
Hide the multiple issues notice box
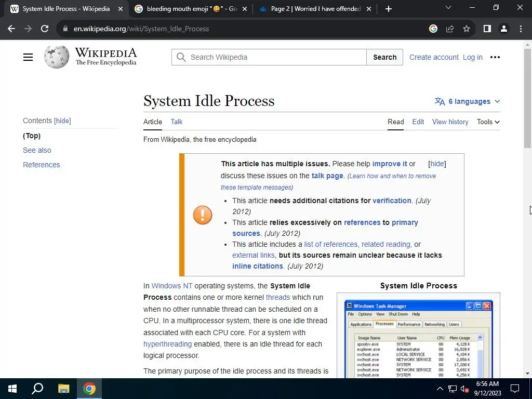tap(437, 164)
